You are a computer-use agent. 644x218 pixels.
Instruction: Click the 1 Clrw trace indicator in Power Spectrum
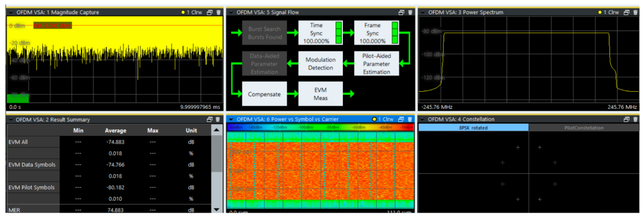pos(608,13)
